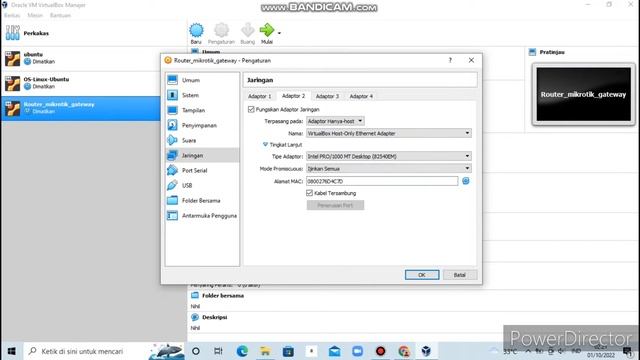
Task: Switch to Adaptor 4 tab
Action: (x=361, y=96)
